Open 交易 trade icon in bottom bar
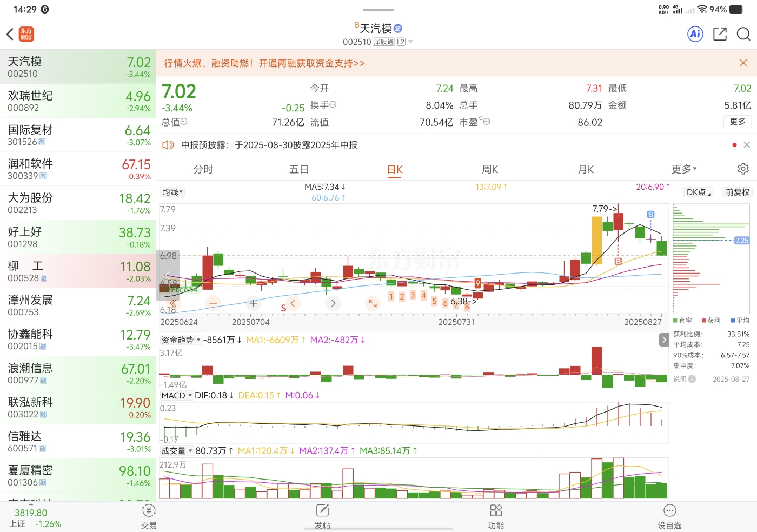The width and height of the screenshot is (757, 532). (x=149, y=516)
